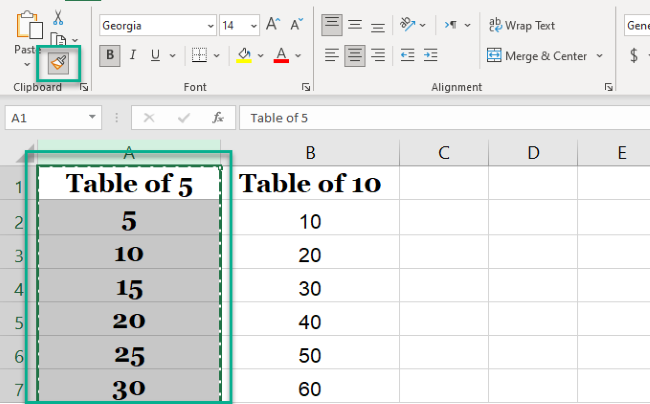This screenshot has height=404, width=650.
Task: Click the Increase Font Size icon
Action: tap(273, 25)
